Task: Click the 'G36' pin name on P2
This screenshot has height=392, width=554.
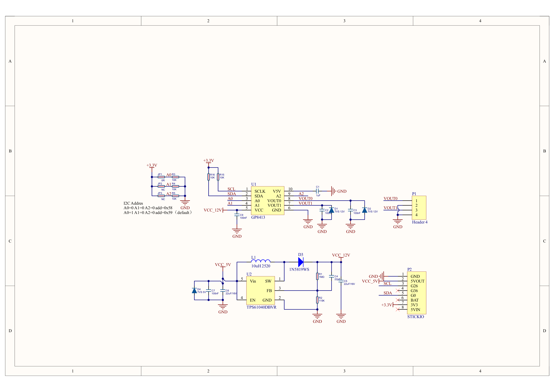Action: pos(414,291)
